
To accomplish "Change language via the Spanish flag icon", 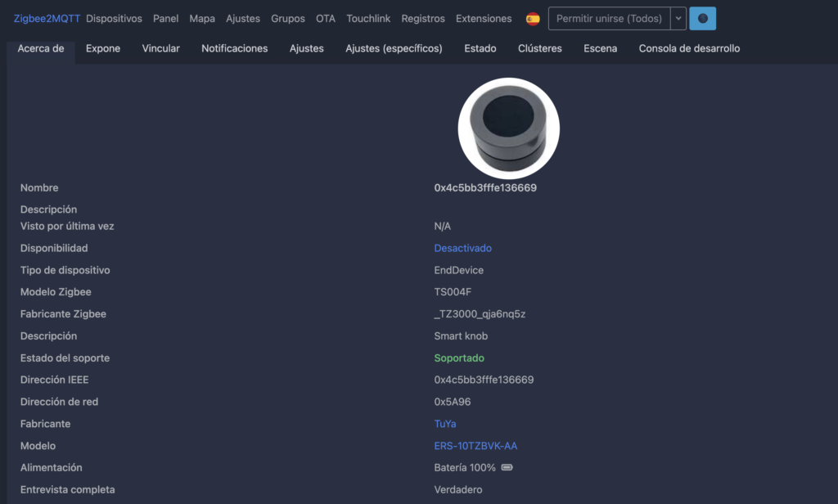I will point(533,17).
